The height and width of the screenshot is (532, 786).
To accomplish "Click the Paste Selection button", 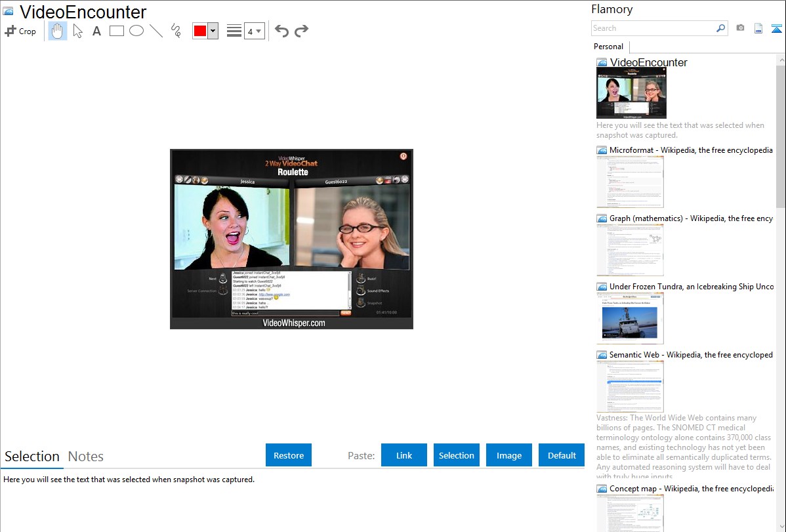I will tap(457, 455).
